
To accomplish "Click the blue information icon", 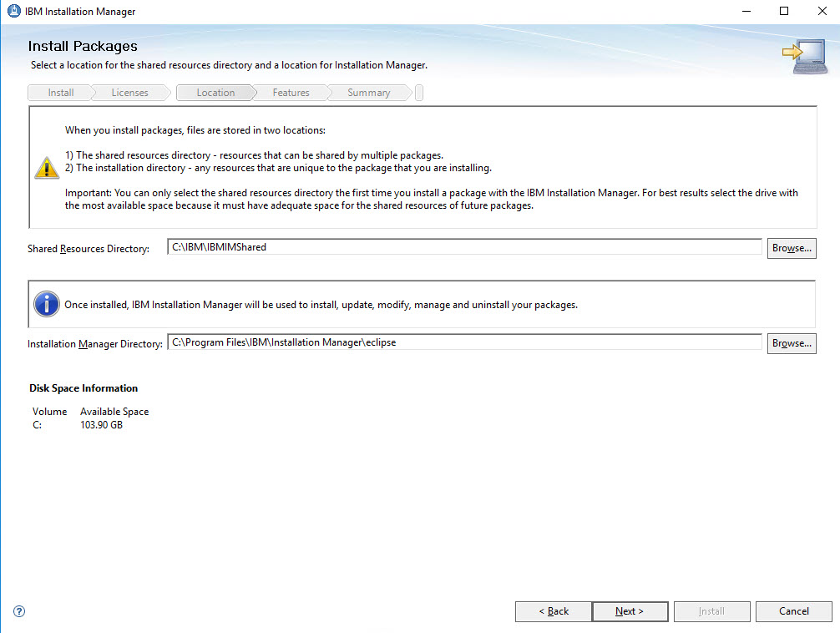I will tap(46, 303).
